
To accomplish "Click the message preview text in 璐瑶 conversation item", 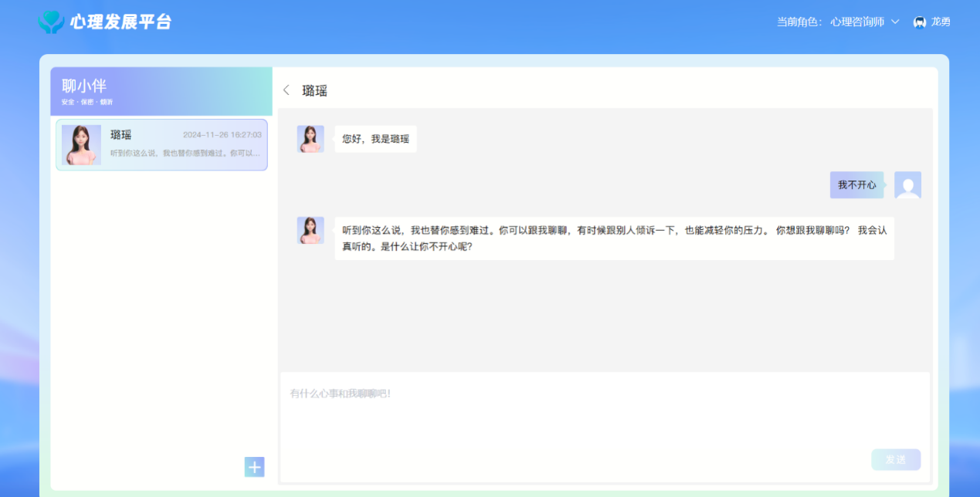I will [185, 153].
